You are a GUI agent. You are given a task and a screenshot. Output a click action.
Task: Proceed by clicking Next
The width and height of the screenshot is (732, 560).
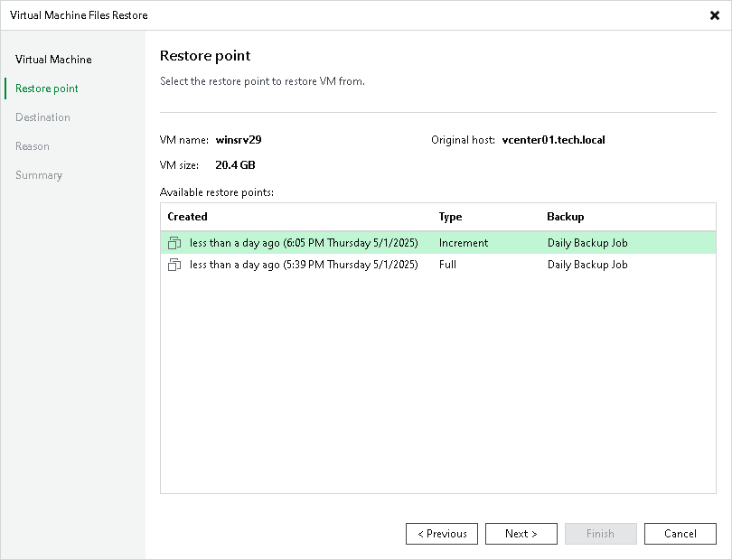(x=521, y=533)
